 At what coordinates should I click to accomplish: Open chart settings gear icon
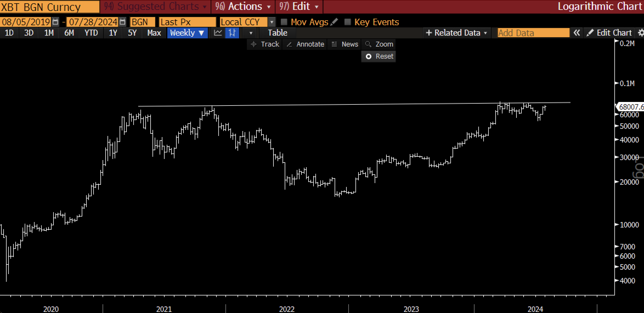(640, 33)
